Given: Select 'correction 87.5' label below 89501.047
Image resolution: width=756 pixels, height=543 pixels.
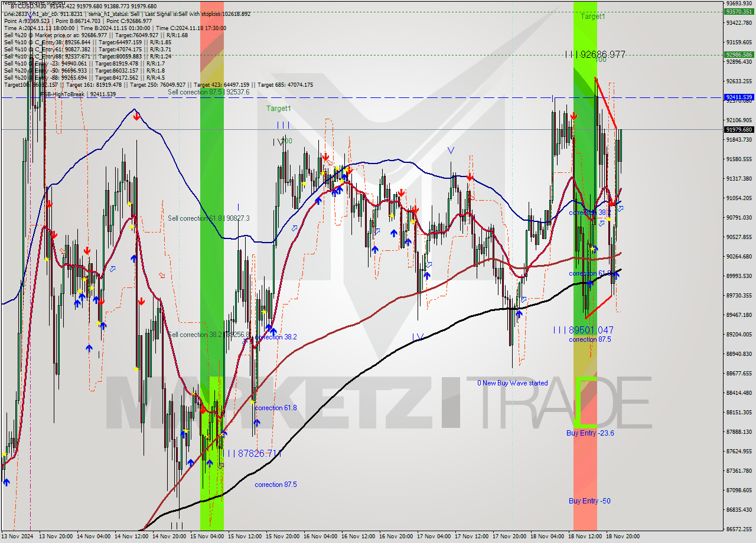Looking at the screenshot, I should tap(590, 339).
